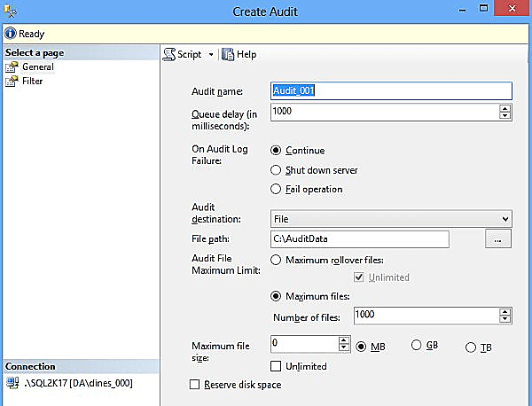532x406 pixels.
Task: Select GB as file size unit
Action: pos(416,345)
